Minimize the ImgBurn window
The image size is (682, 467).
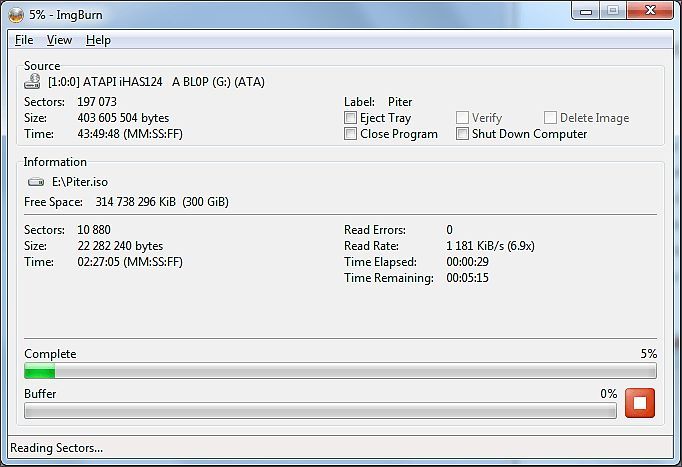point(585,11)
